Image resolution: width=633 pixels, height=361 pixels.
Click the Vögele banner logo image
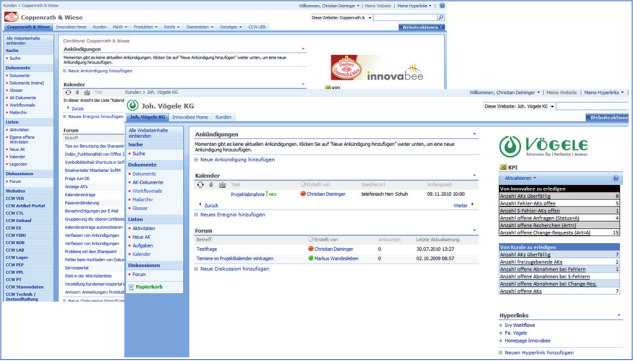coord(543,146)
